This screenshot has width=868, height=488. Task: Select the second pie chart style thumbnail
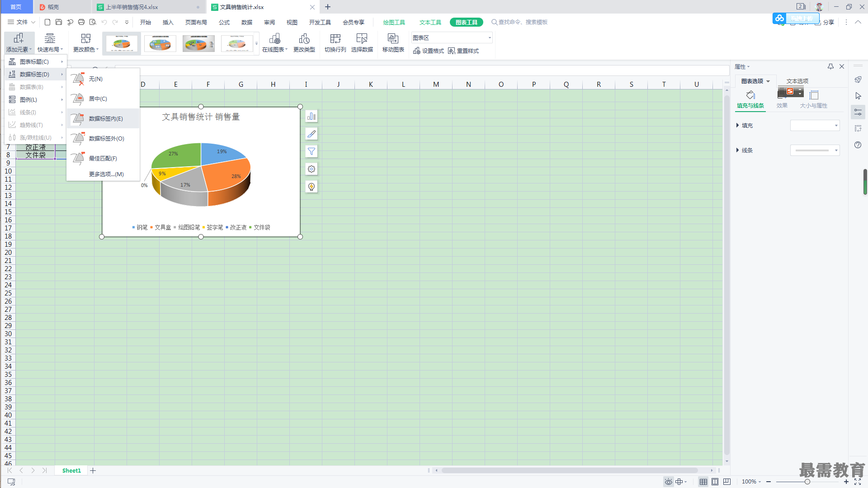160,44
